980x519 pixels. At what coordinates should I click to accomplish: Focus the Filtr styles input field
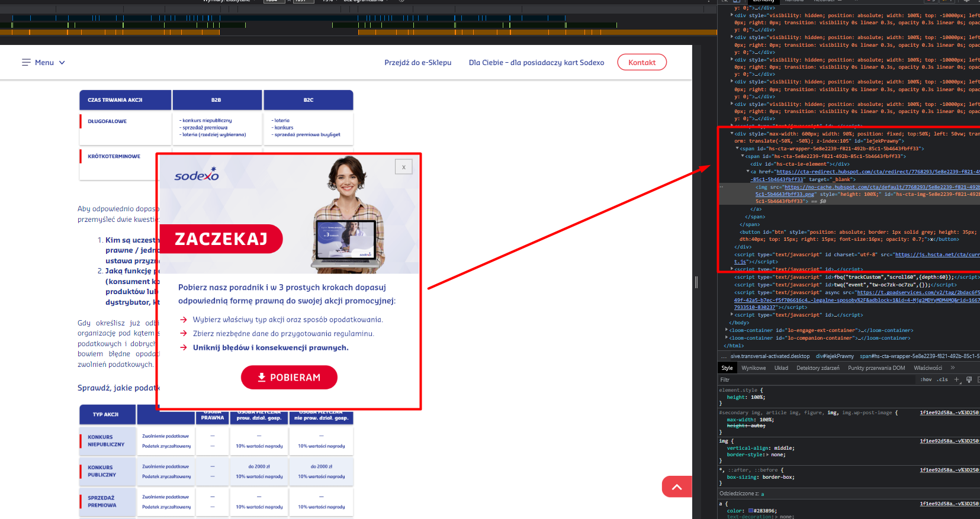tap(817, 379)
